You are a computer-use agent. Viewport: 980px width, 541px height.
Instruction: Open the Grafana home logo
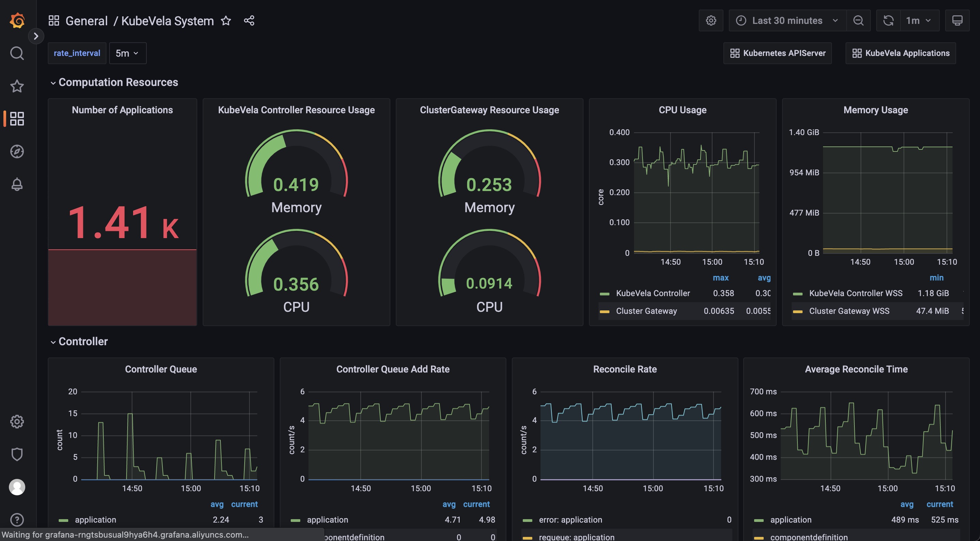pyautogui.click(x=17, y=20)
